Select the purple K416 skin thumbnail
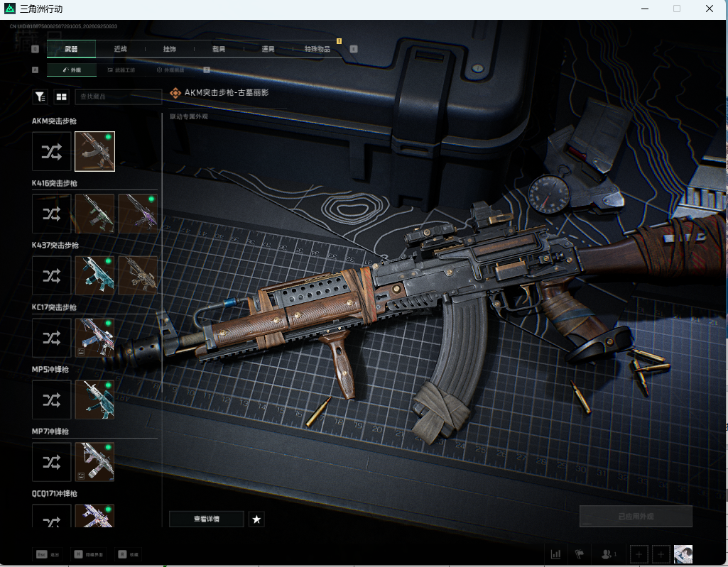Screen dimensions: 728x567 tap(138, 214)
